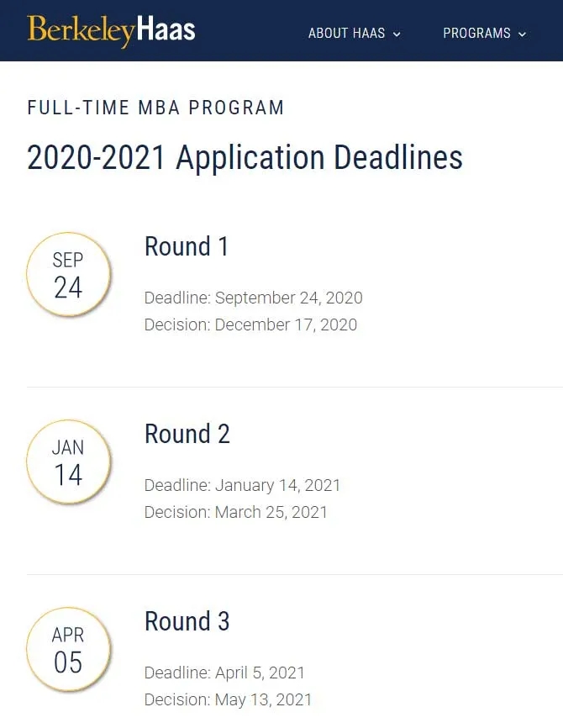Image resolution: width=563 pixels, height=728 pixels.
Task: Select the Round 2 heading
Action: 187,434
